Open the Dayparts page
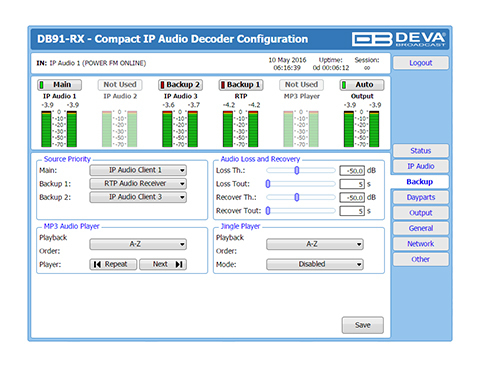488x368 pixels. (x=421, y=197)
